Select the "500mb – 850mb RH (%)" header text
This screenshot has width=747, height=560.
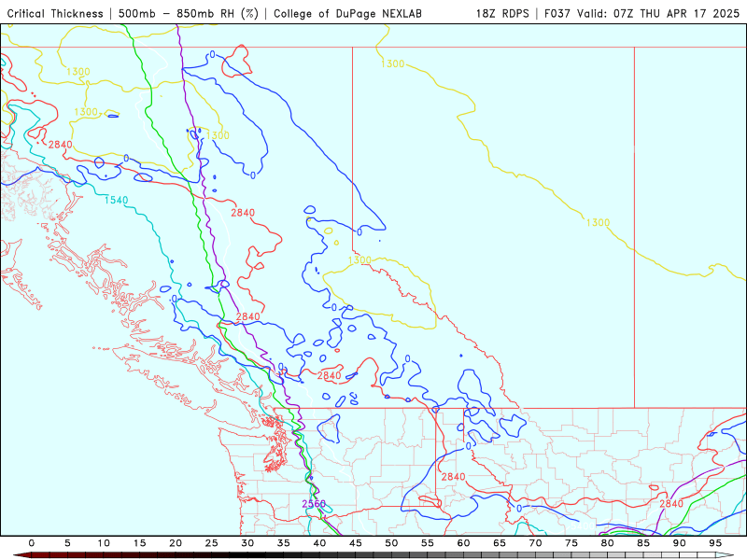click(x=189, y=13)
